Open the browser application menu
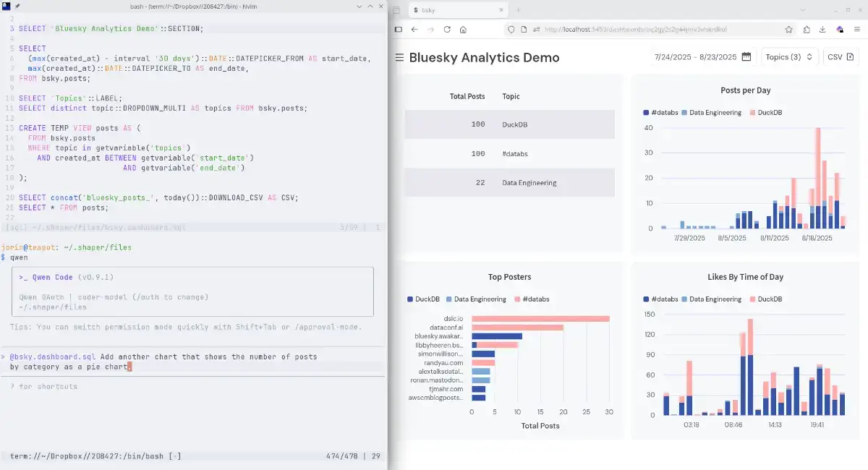868x470 pixels. [856, 30]
